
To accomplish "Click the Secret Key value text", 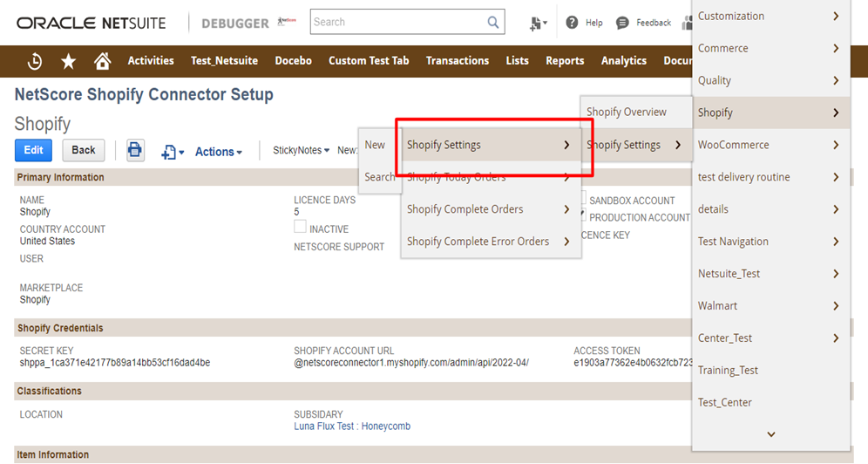I will [x=115, y=363].
